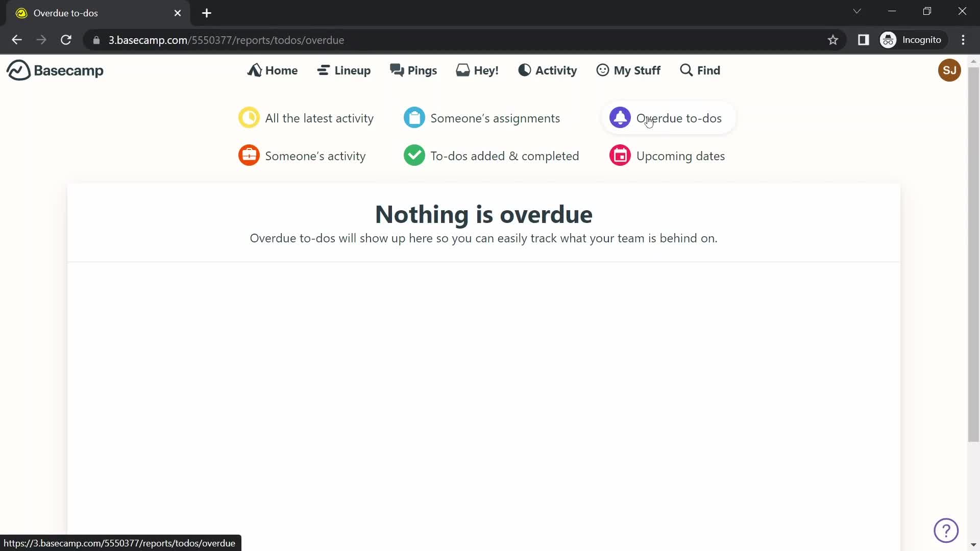Click the Overdue to-dos report icon
Screen dimensions: 980x551
point(620,118)
